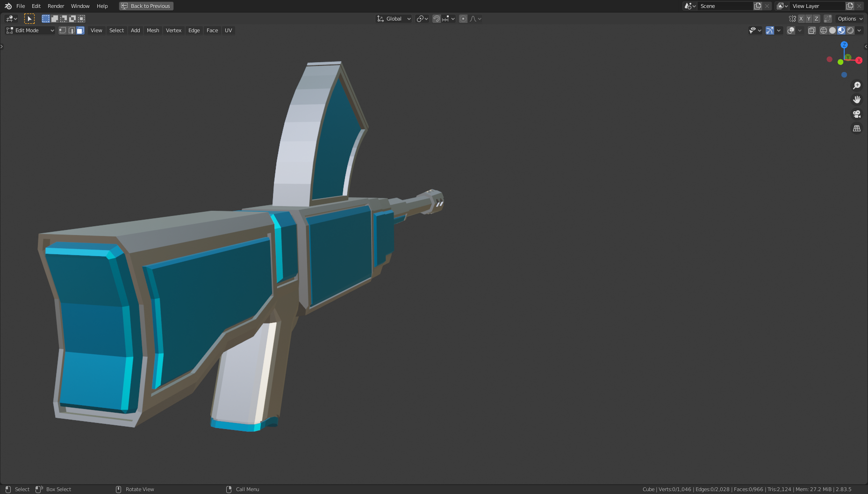Switch to Vertex select mode

(x=63, y=30)
